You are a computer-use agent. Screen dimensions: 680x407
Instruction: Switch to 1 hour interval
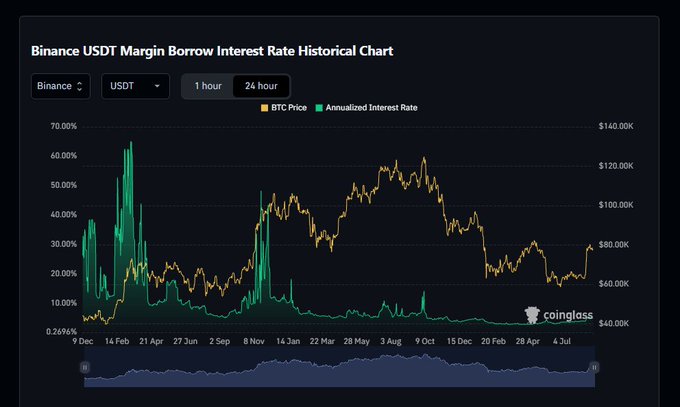208,86
